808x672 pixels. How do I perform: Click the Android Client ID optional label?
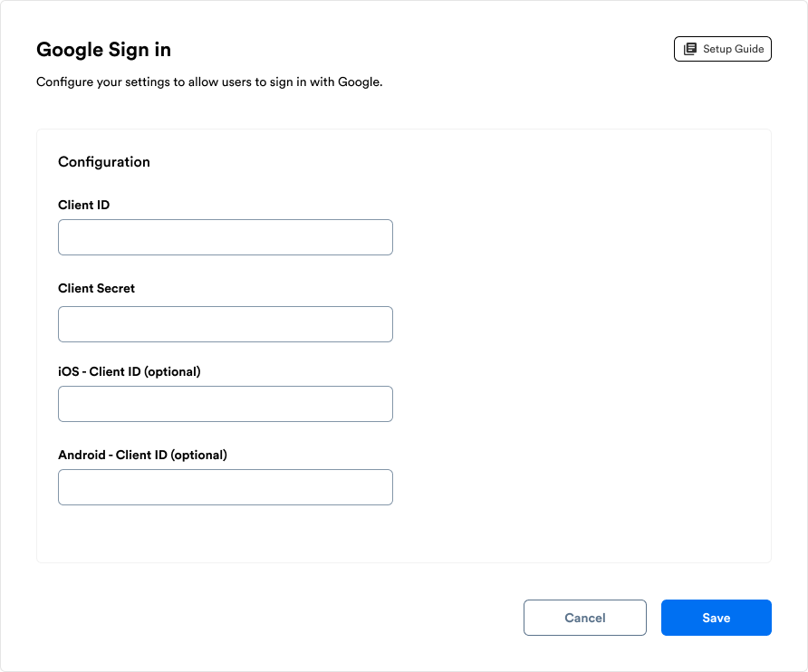(142, 455)
